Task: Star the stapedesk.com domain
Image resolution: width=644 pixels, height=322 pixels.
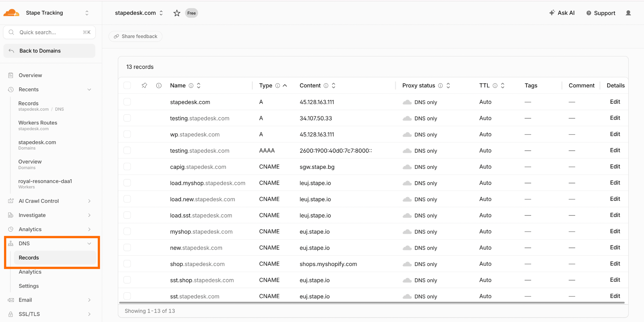Action: tap(177, 13)
